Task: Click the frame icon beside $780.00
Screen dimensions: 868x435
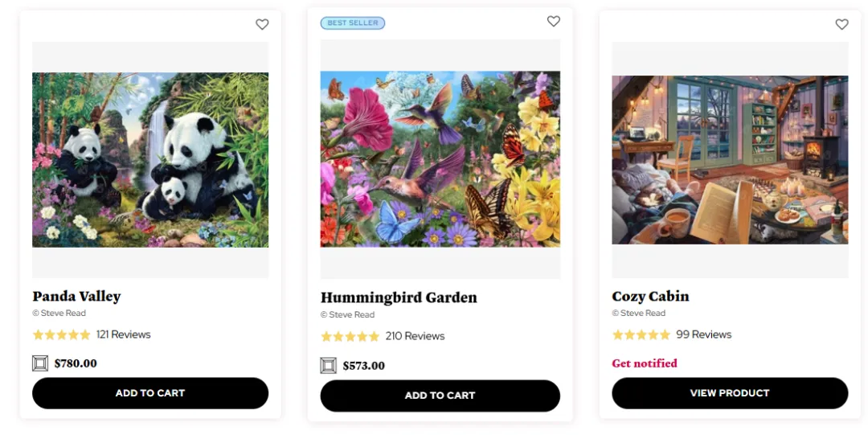Action: coord(40,363)
